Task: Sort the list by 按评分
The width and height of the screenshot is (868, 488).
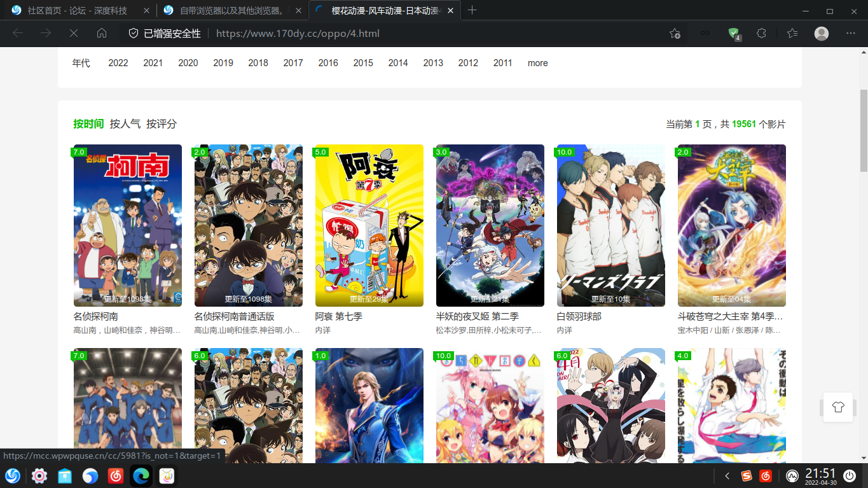Action: click(162, 124)
